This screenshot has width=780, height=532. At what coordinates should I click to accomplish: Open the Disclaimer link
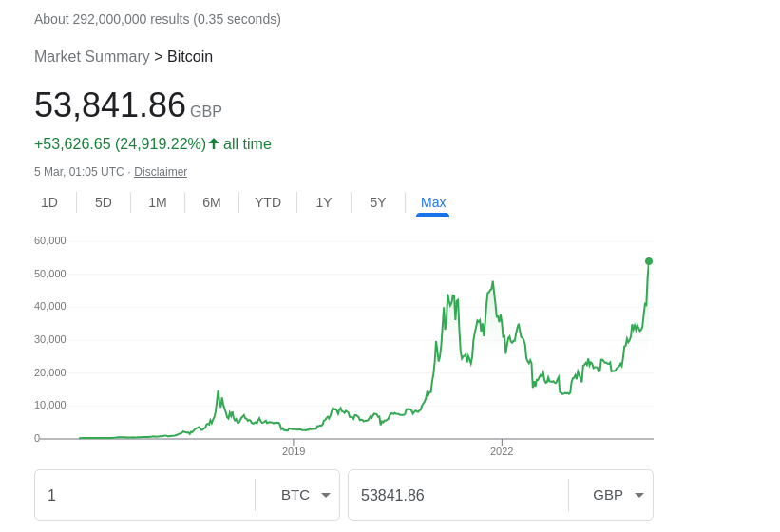click(161, 172)
